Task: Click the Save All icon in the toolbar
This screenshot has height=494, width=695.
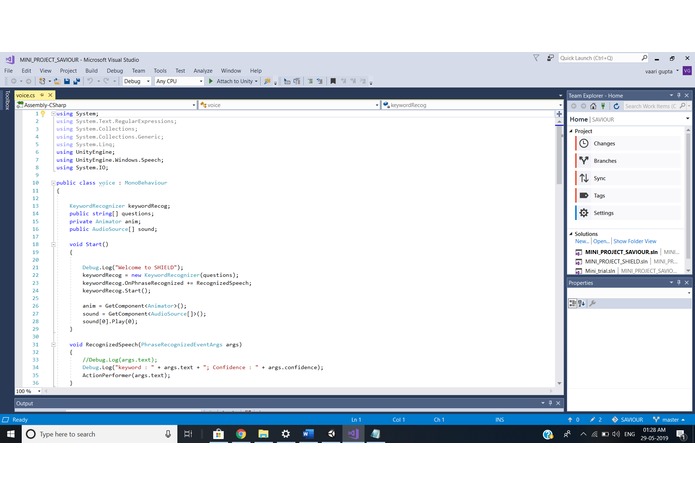Action: coord(77,81)
